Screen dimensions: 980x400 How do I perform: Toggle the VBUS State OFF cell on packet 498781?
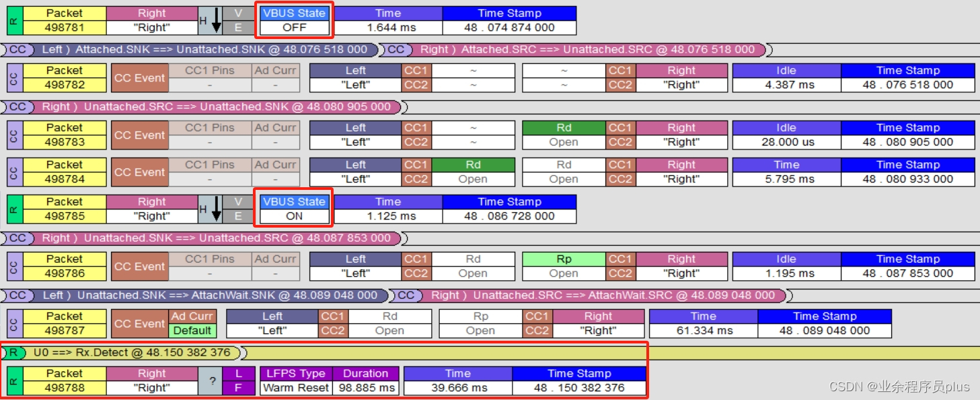[x=293, y=28]
